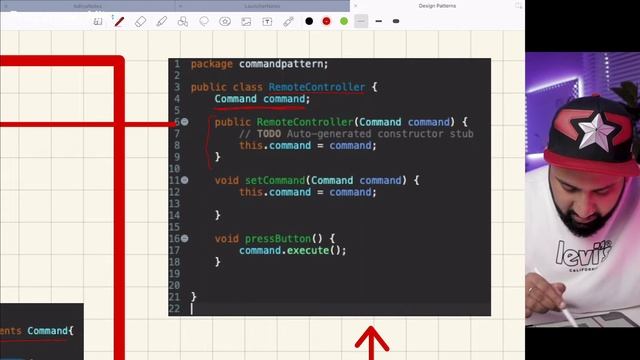640x360 pixels.
Task: Click the window icon right of Design Patterns
Action: (518, 6)
